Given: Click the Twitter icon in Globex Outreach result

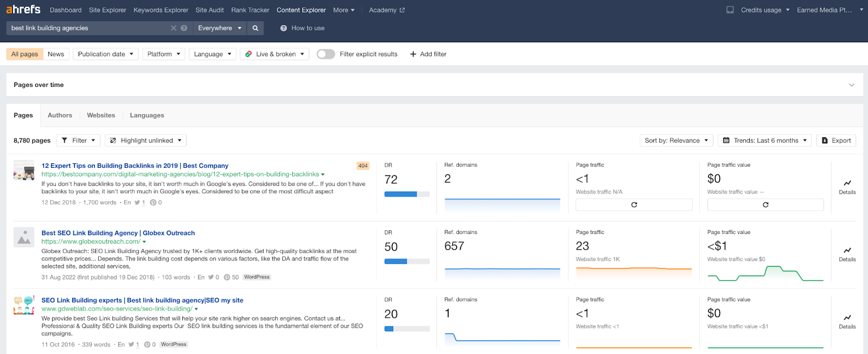Looking at the screenshot, I should coord(211,277).
